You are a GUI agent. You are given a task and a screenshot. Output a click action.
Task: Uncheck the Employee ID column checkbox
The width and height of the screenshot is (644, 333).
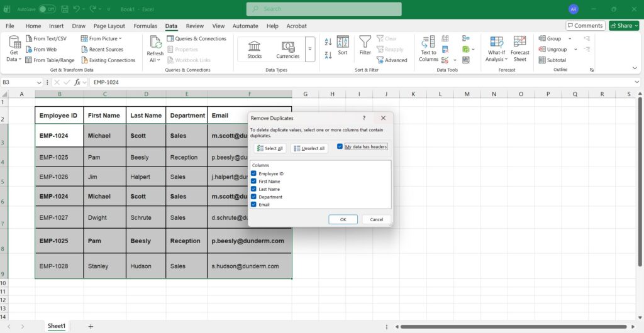click(x=254, y=173)
